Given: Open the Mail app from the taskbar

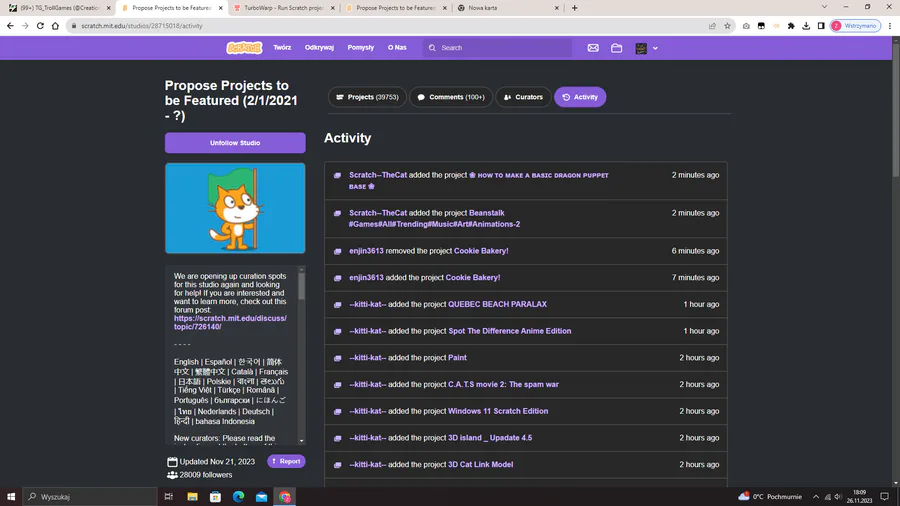Looking at the screenshot, I should click(261, 497).
